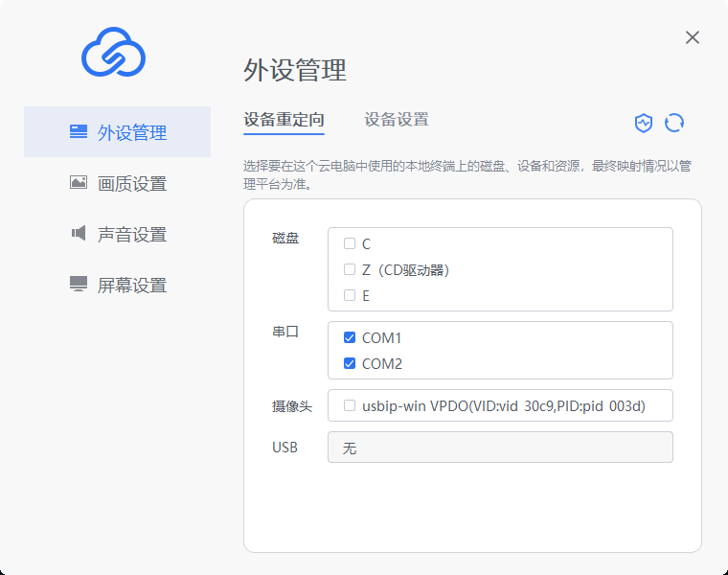Click the 外设管理 sidebar icon
Image resolution: width=728 pixels, height=575 pixels.
pos(79,132)
